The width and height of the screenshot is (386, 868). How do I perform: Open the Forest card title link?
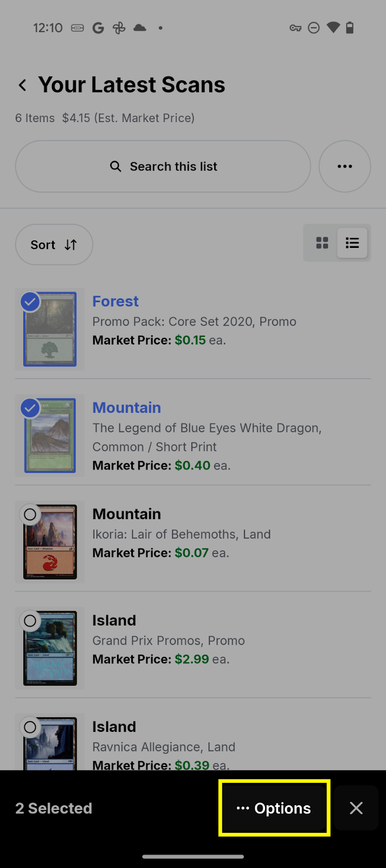click(115, 302)
